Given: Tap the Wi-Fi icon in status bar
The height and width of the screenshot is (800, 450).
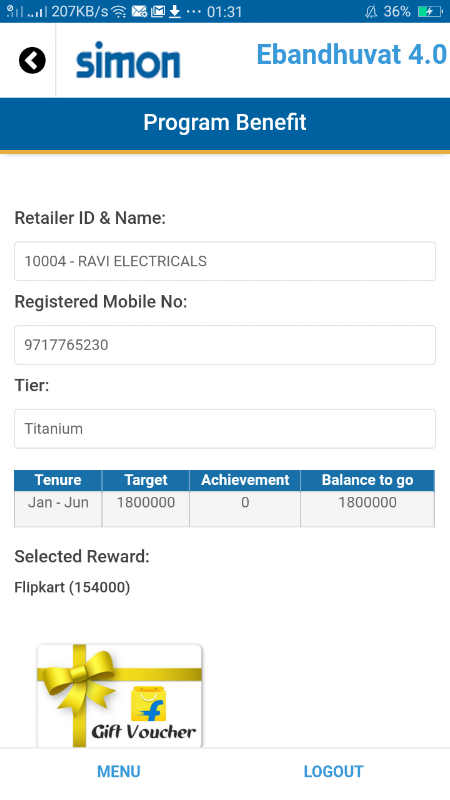Looking at the screenshot, I should [119, 11].
